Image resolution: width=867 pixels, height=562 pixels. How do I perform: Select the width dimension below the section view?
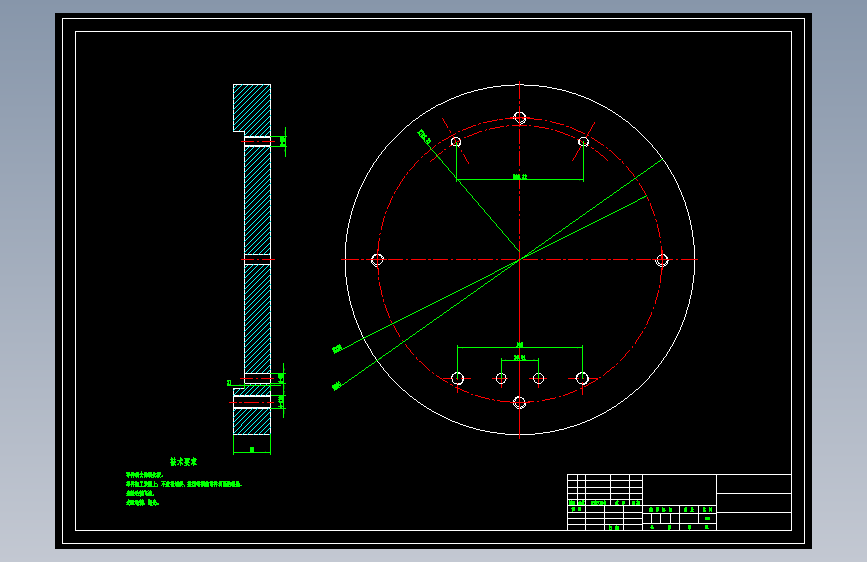click(252, 450)
